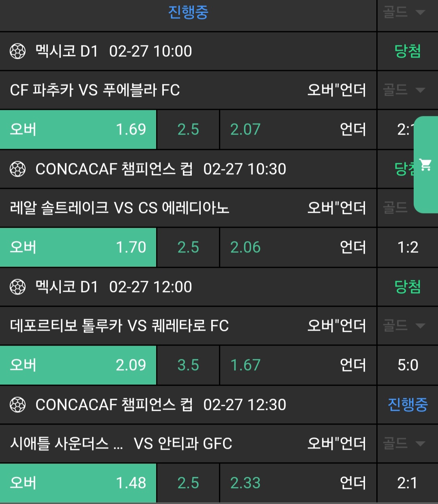This screenshot has width=438, height=504.
Task: Click soccer ball icon beside CONCACAF 10:30 match
Action: click(17, 169)
